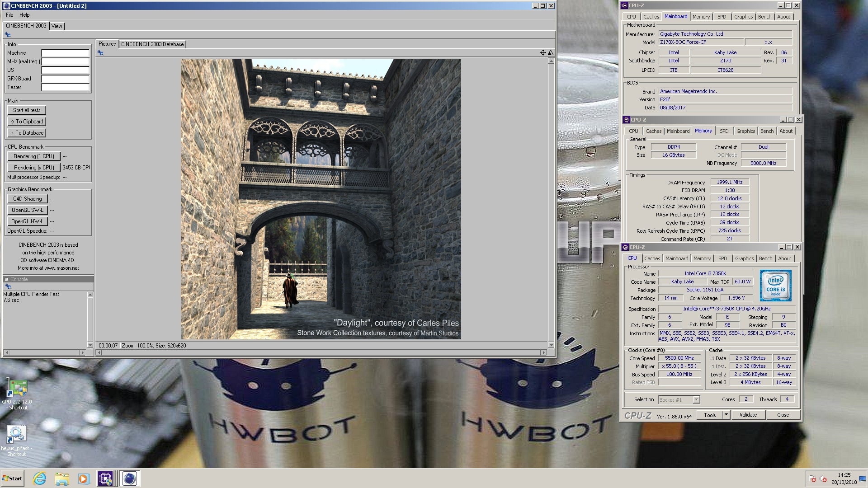Open the hexus_pifast shortcut on desktop

(x=17, y=441)
